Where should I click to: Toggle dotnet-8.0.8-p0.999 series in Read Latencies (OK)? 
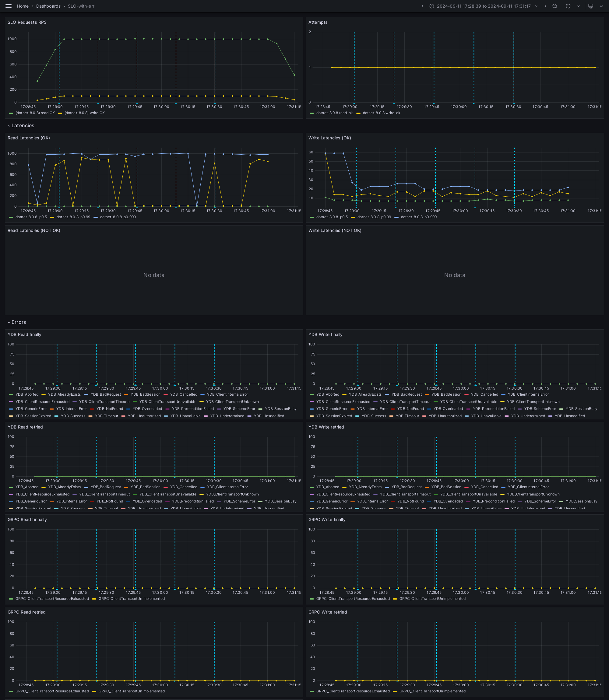(x=118, y=217)
